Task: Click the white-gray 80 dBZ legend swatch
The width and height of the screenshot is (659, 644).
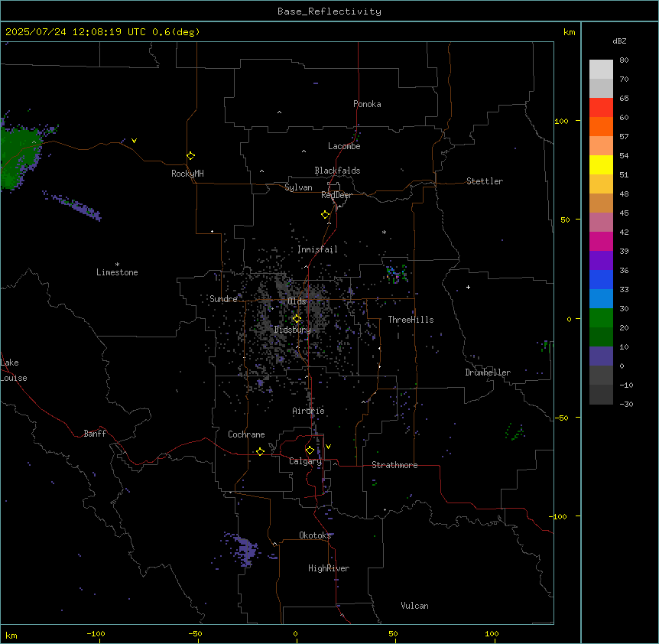Action: (x=601, y=69)
